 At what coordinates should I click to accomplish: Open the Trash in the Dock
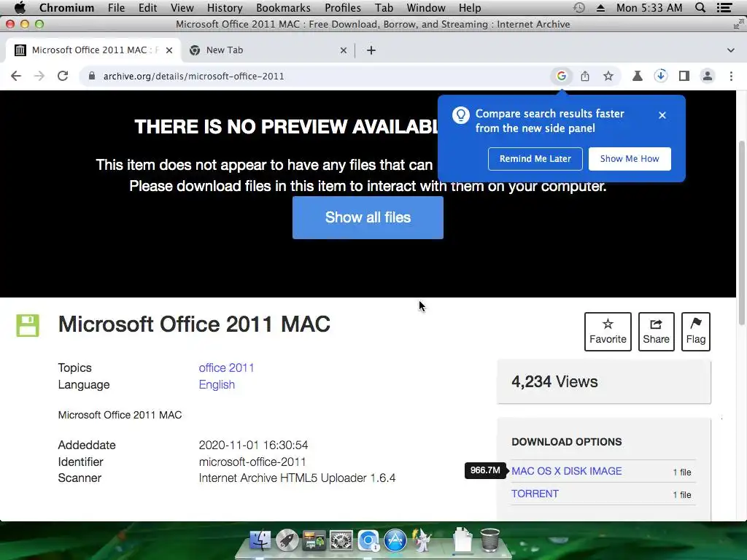point(489,540)
